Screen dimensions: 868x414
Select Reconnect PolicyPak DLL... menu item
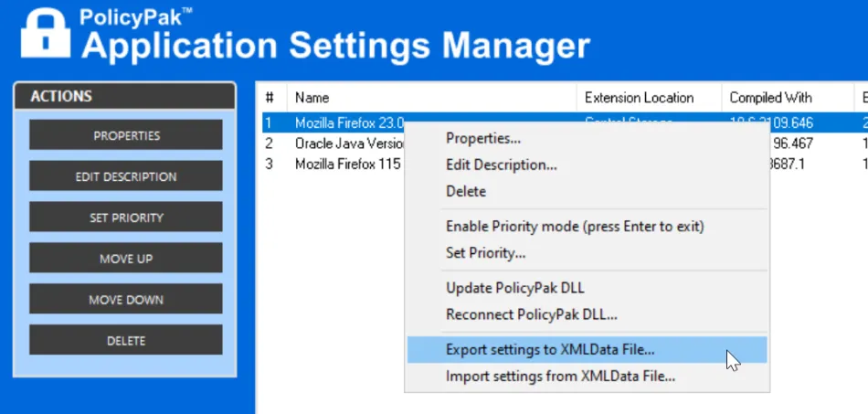[531, 315]
